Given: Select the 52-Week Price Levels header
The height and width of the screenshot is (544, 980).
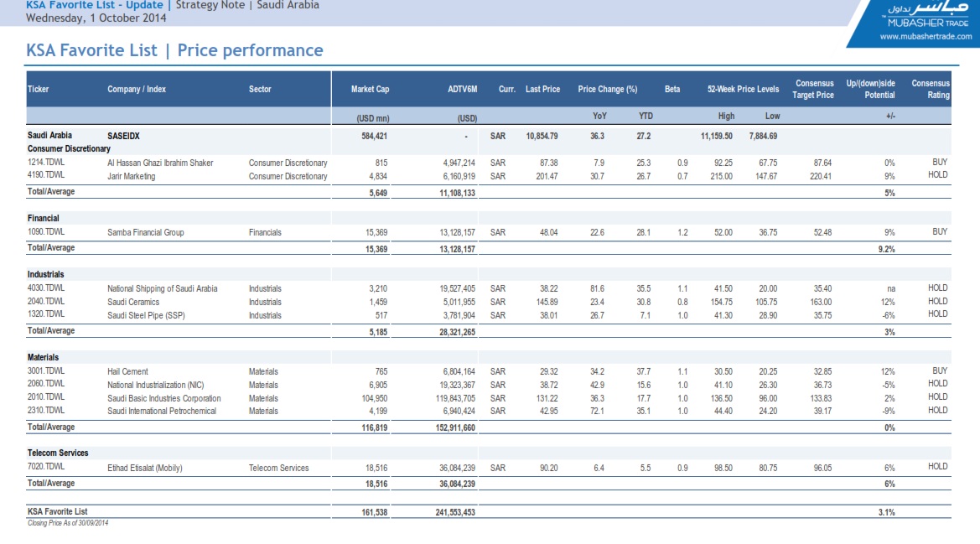Looking at the screenshot, I should 743,90.
